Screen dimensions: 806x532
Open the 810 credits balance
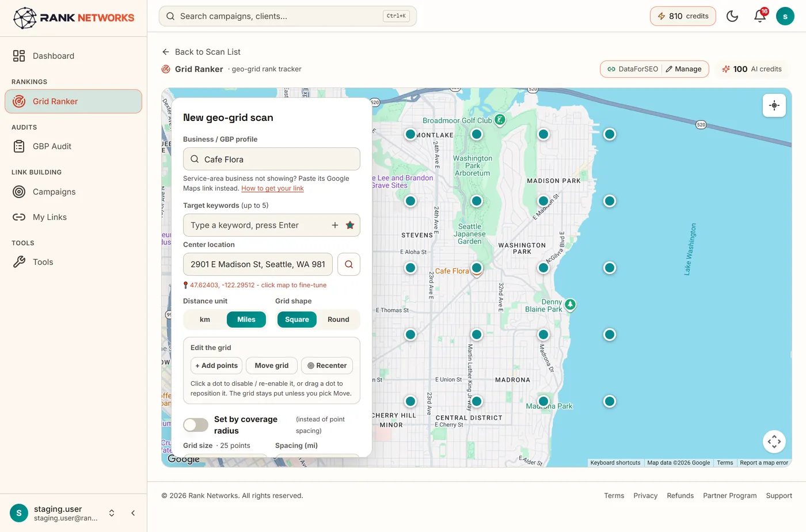tap(683, 16)
